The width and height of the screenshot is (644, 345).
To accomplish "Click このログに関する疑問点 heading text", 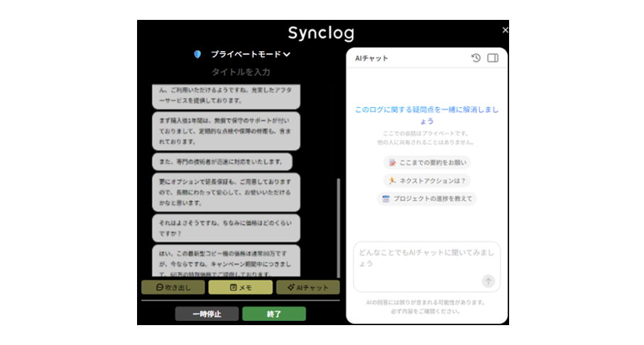I will pyautogui.click(x=427, y=116).
